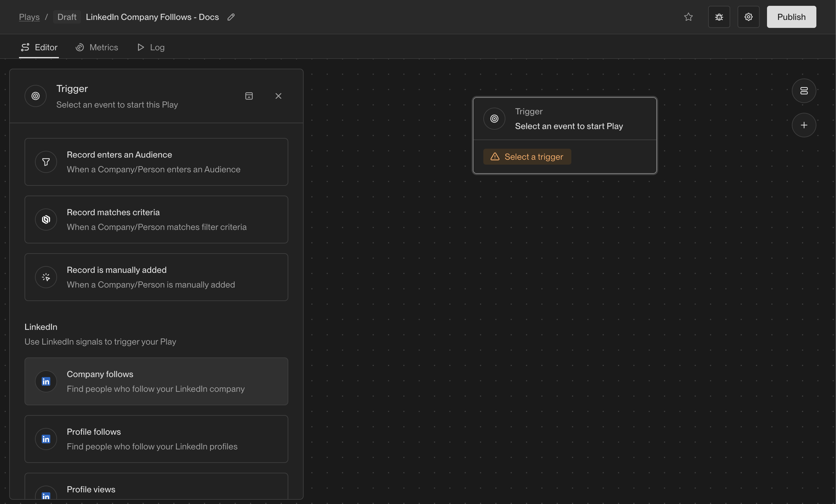Viewport: 836px width, 504px height.
Task: Select the Profile views trigger option
Action: (156, 489)
